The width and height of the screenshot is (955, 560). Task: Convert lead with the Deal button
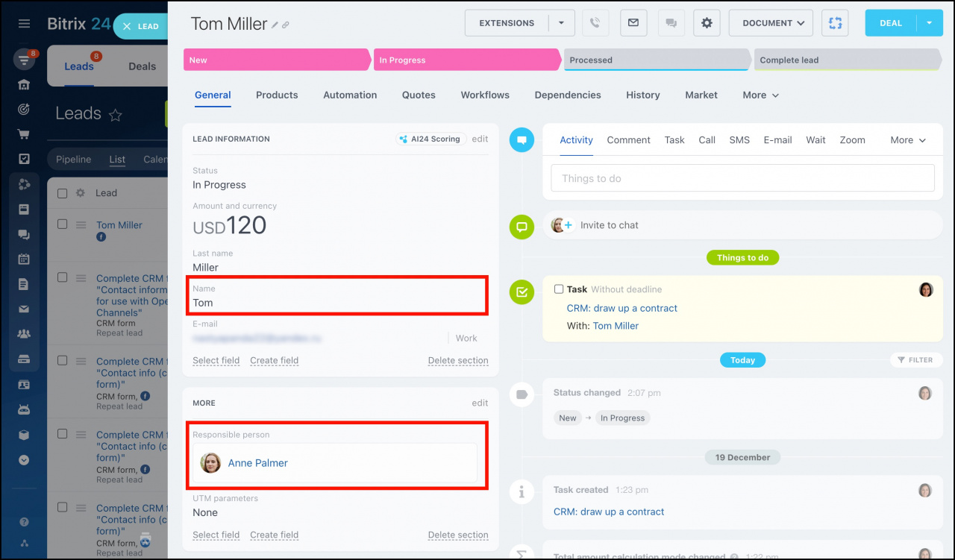pyautogui.click(x=891, y=23)
